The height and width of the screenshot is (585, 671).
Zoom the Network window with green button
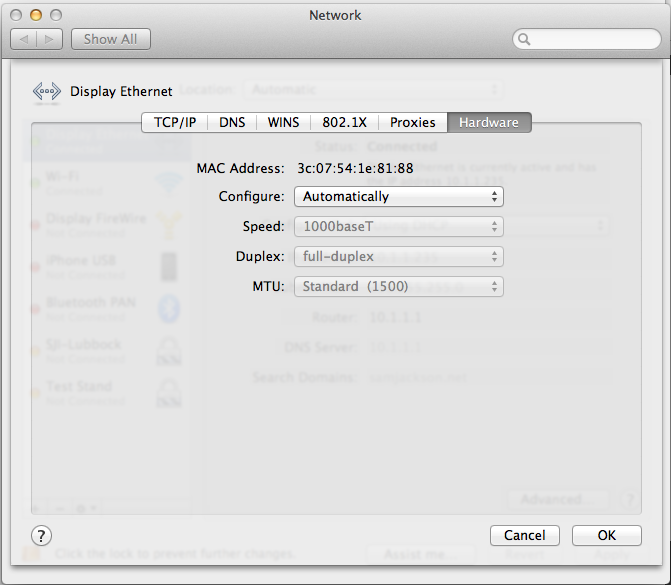click(56, 15)
